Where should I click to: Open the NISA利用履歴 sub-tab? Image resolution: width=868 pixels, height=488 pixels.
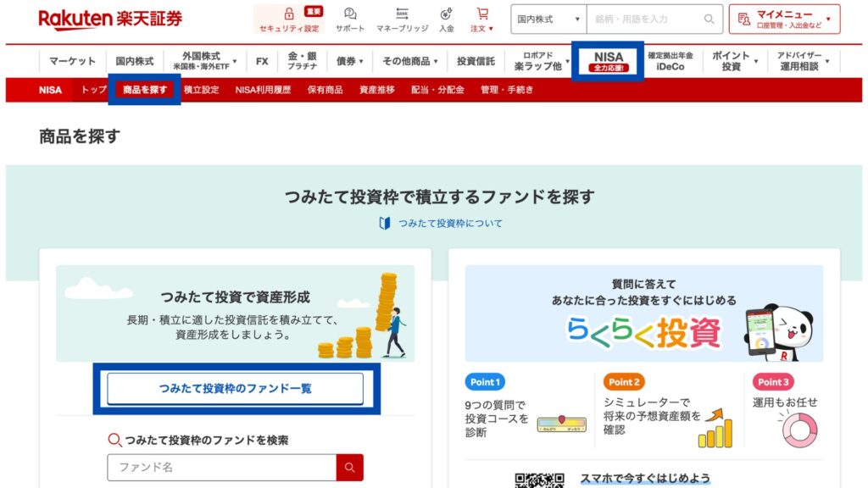coord(263,90)
